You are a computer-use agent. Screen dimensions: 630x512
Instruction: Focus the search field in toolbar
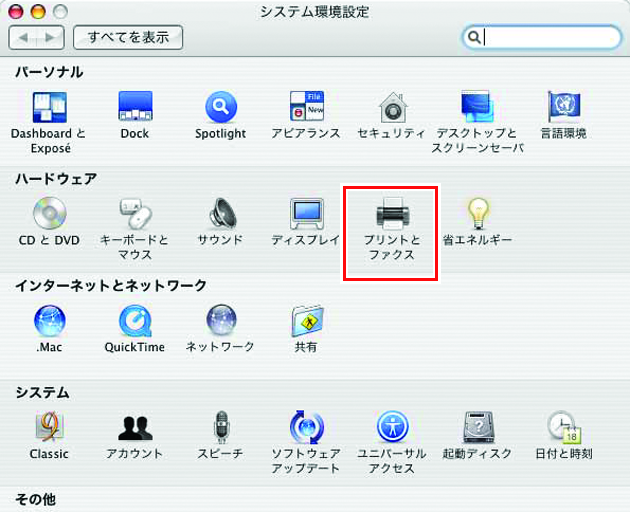[x=542, y=37]
